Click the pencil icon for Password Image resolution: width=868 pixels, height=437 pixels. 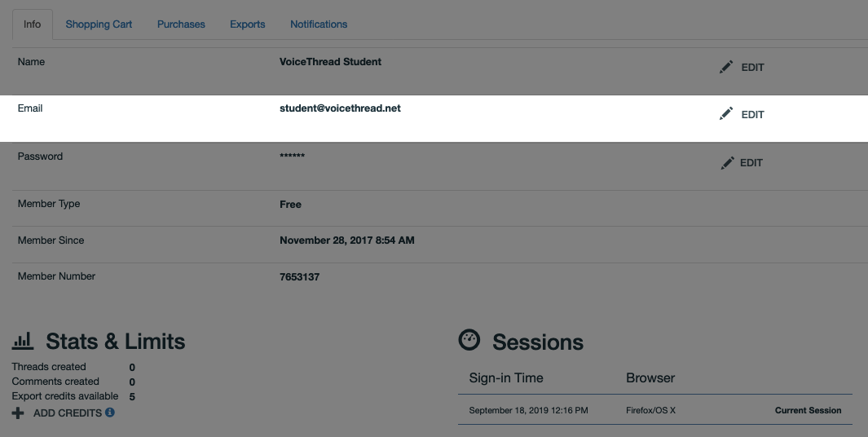point(727,163)
